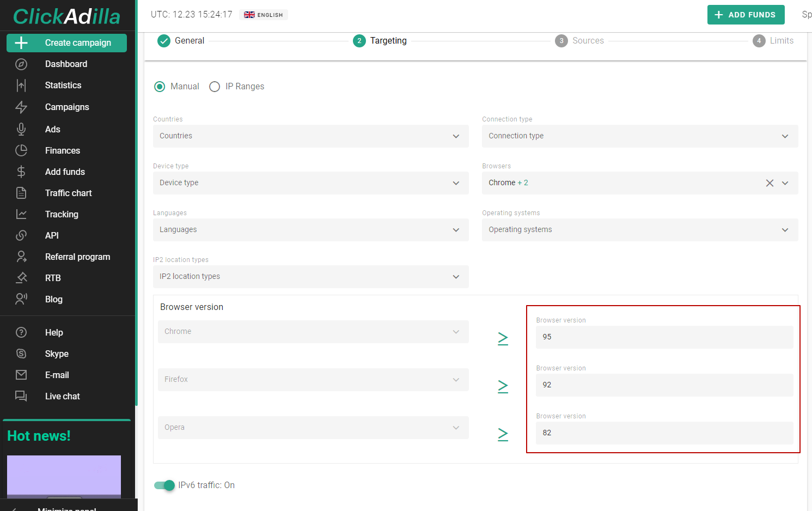Open the Operating systems dropdown

tap(639, 230)
